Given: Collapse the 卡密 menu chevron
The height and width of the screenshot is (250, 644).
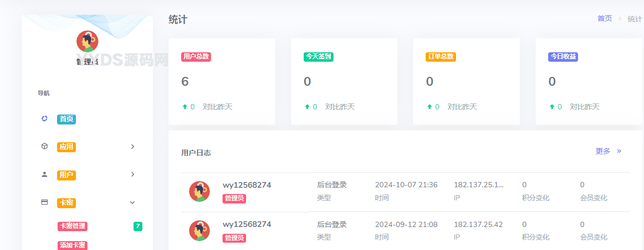Looking at the screenshot, I should click(x=133, y=202).
